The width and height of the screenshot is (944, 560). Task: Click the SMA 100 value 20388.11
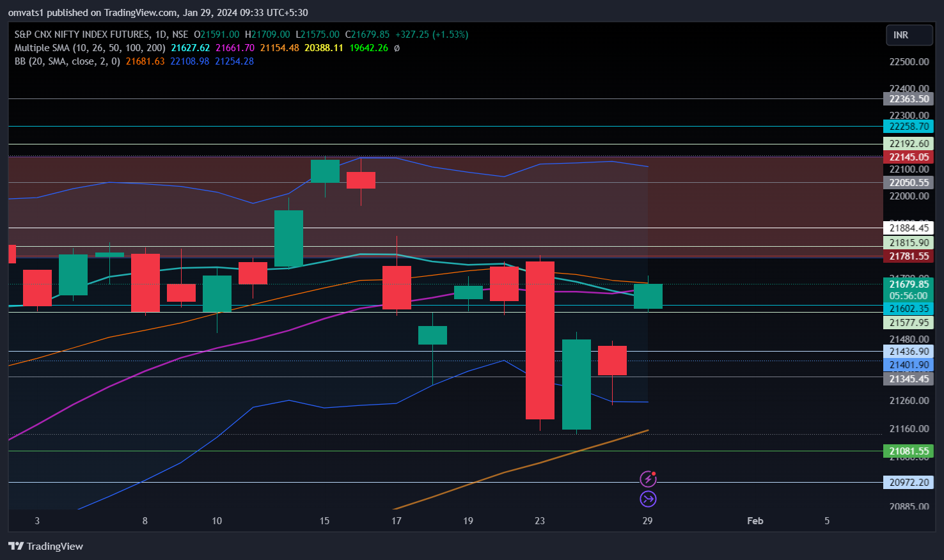pos(324,48)
